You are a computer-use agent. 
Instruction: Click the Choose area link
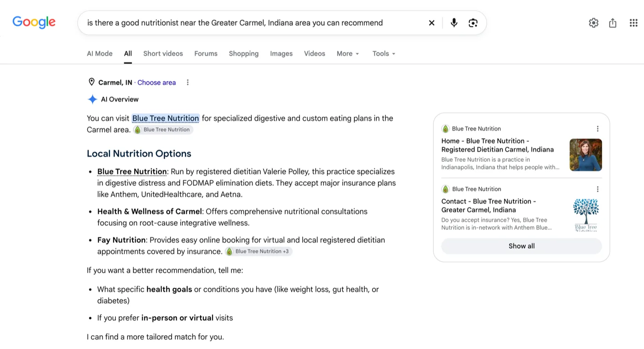coord(156,82)
